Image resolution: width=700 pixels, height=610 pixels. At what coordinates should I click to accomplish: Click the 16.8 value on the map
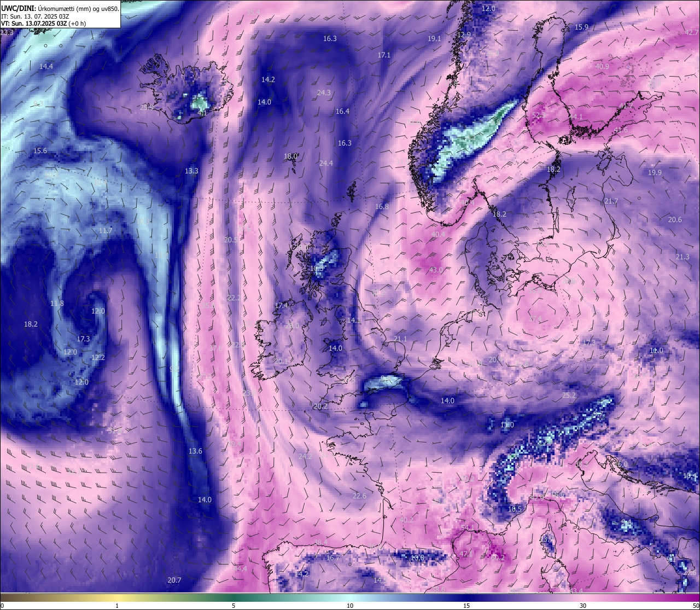click(x=382, y=206)
